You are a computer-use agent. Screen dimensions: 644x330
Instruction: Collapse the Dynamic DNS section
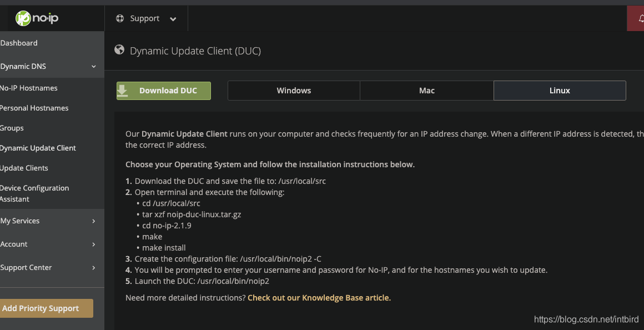pos(52,66)
